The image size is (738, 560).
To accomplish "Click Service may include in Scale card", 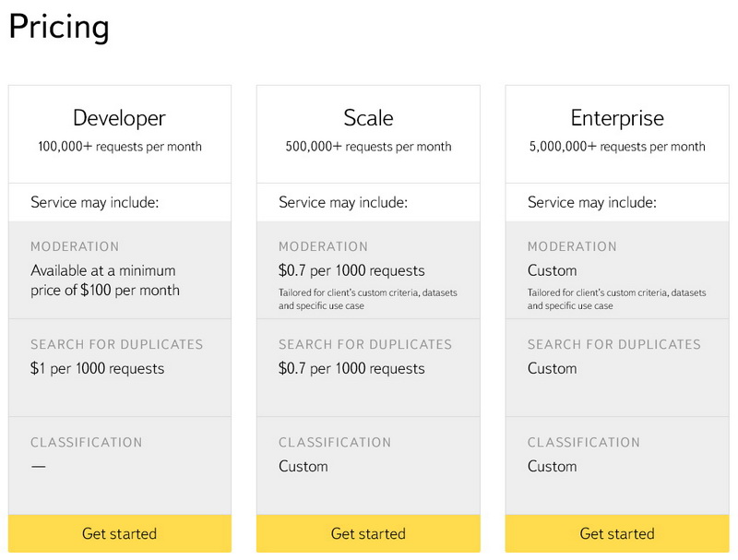I will tap(343, 202).
